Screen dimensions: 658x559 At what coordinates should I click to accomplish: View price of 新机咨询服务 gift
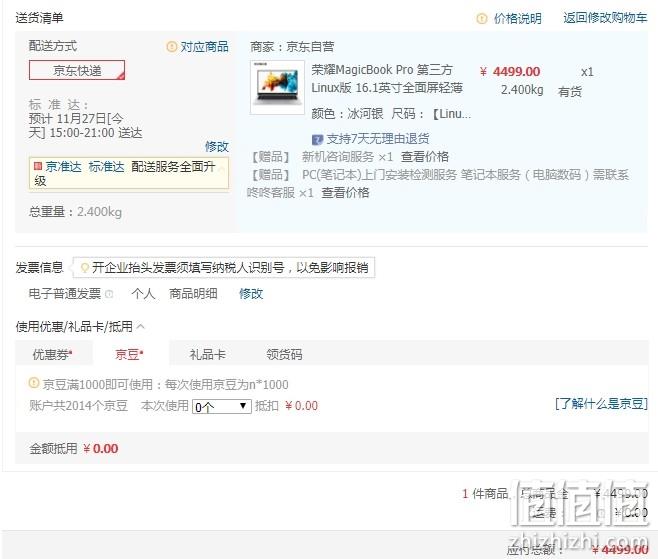coord(425,157)
